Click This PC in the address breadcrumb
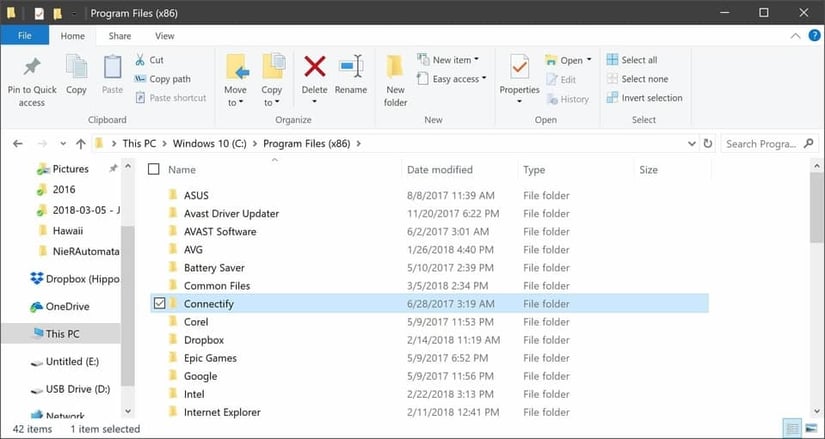 pos(139,143)
